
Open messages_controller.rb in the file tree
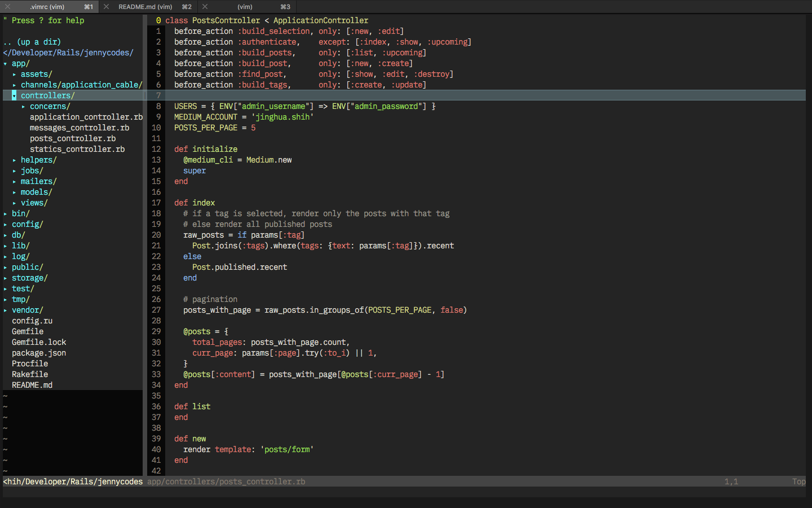click(x=80, y=128)
